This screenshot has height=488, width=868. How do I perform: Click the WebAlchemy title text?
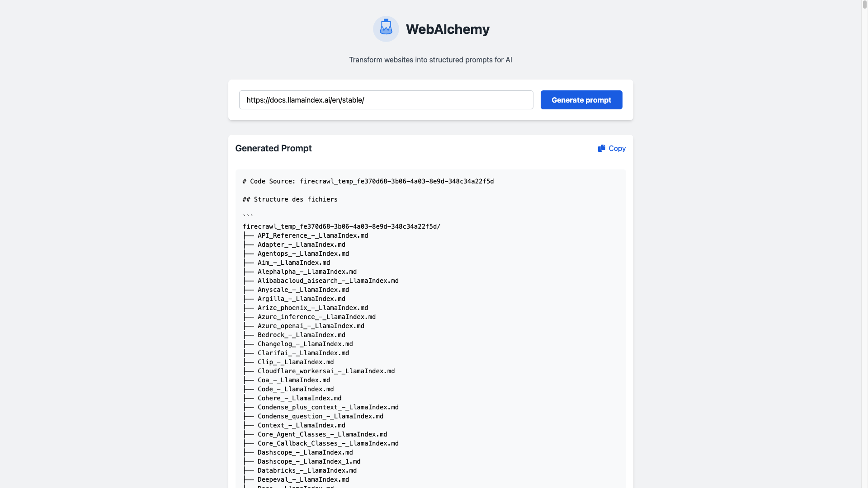click(448, 29)
